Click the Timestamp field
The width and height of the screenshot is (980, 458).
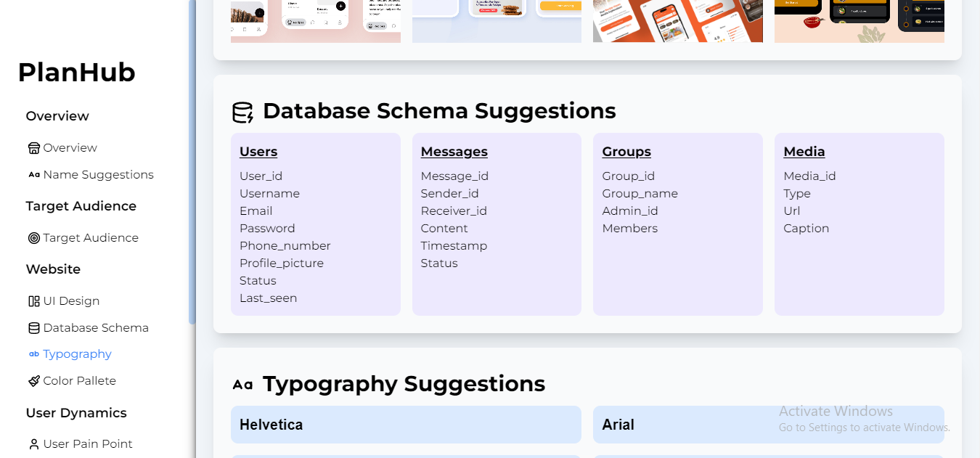454,246
